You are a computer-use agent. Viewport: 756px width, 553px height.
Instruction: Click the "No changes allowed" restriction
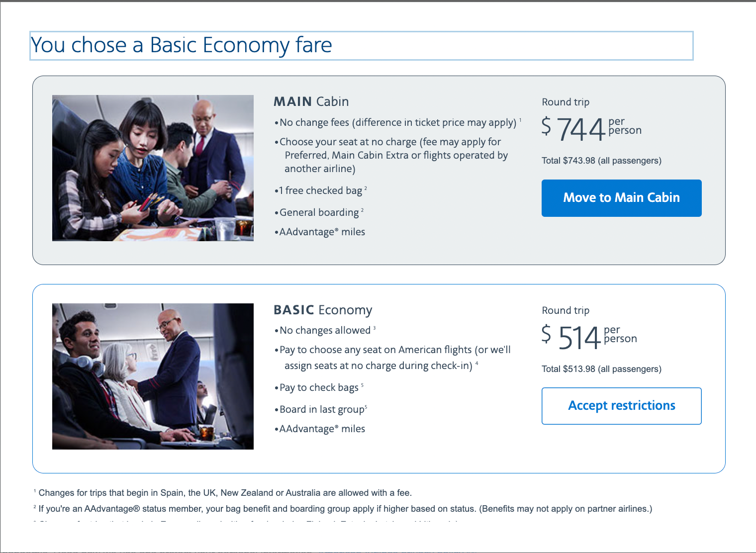coord(325,330)
